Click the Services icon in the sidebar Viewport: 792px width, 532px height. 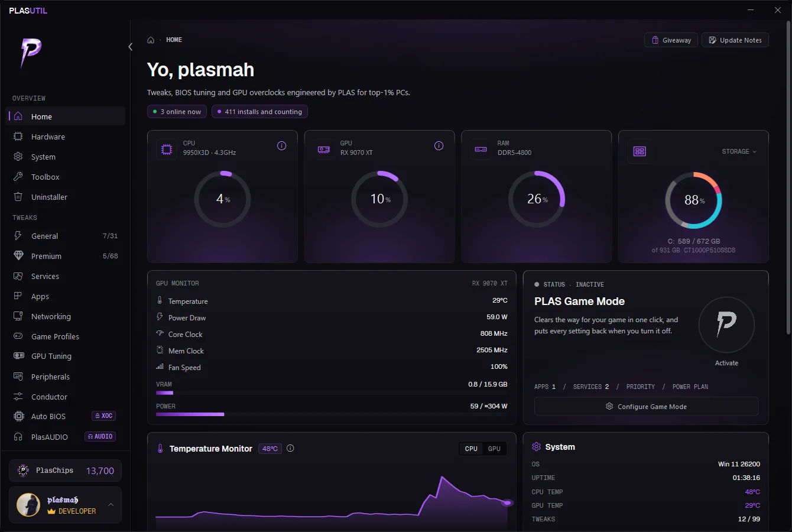click(18, 276)
